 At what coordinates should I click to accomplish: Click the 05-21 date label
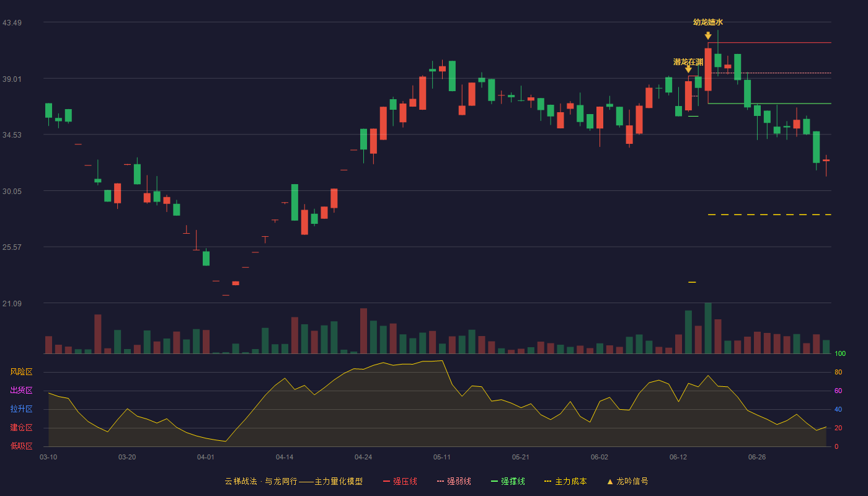[521, 457]
